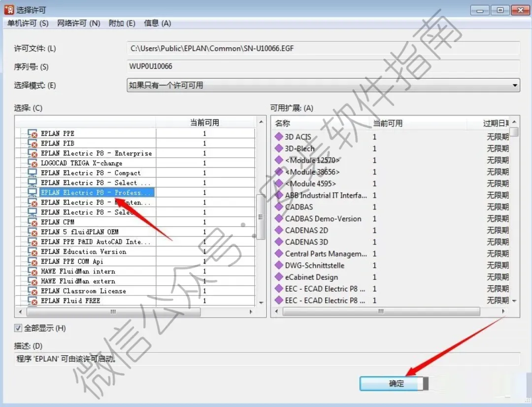Open the 单机许可 (S) menu
Image resolution: width=532 pixels, height=407 pixels.
[28, 23]
